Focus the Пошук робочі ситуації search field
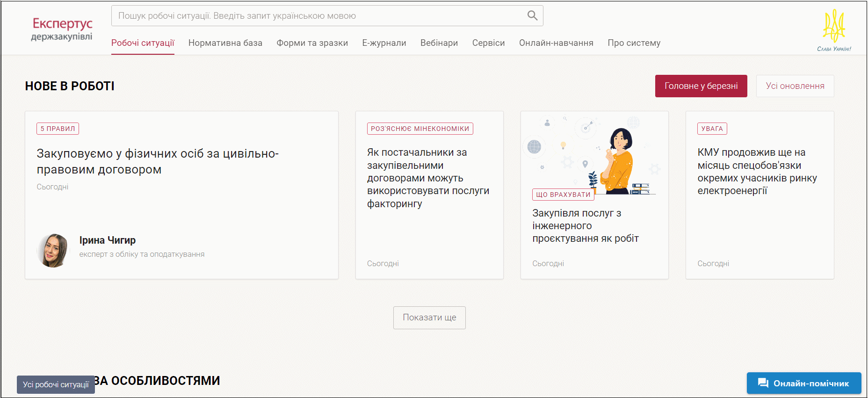The image size is (868, 398). pos(318,16)
